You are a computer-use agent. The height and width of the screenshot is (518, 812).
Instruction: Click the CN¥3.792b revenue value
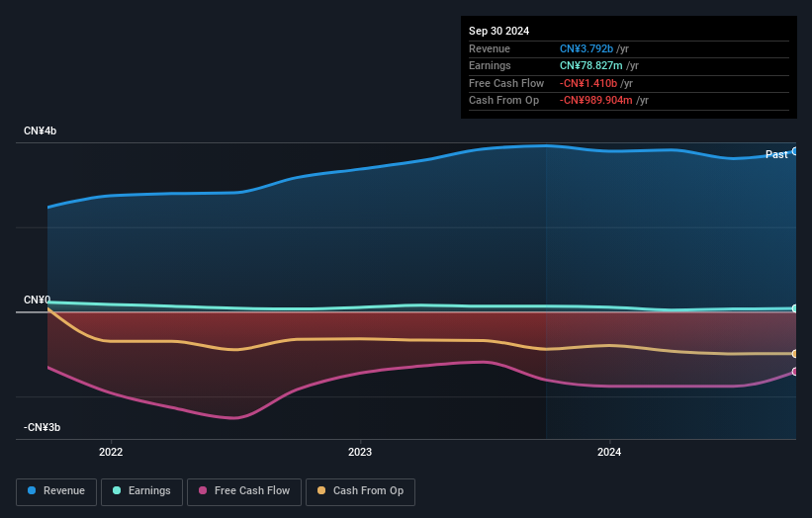[586, 48]
